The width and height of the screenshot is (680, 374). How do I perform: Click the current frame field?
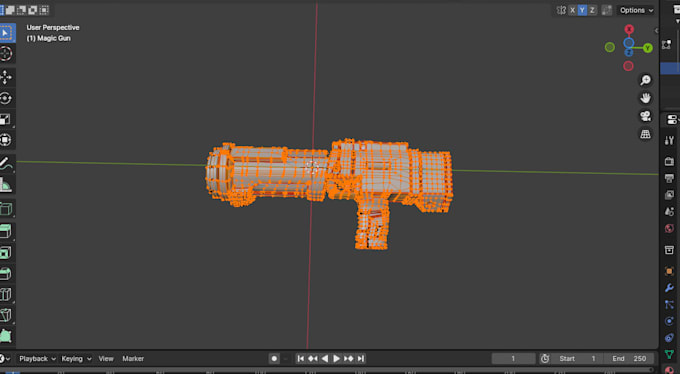(x=513, y=358)
